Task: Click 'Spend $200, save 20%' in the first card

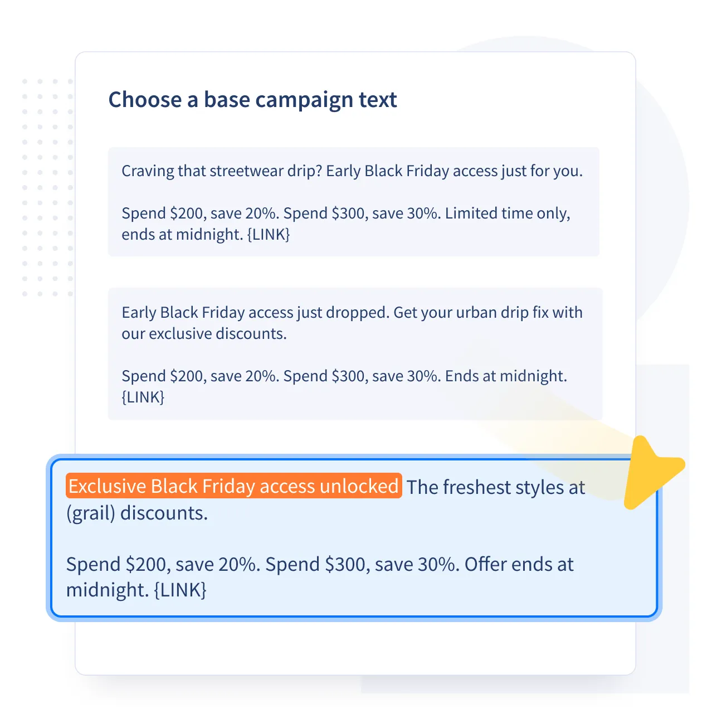Action: 198,213
